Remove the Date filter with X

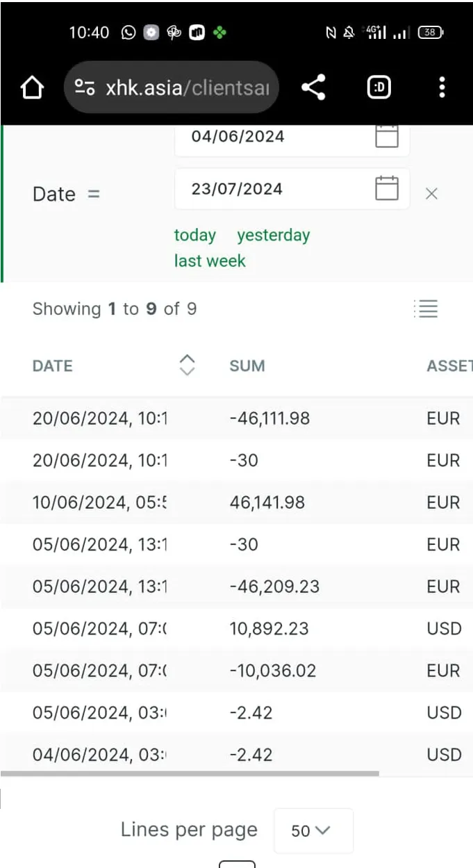pos(431,194)
